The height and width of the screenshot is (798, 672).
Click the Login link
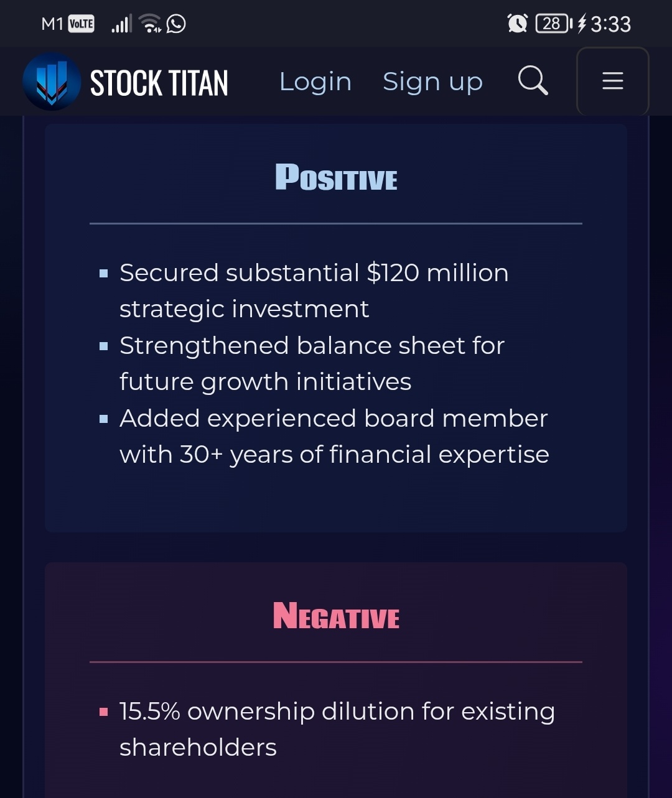pyautogui.click(x=315, y=82)
